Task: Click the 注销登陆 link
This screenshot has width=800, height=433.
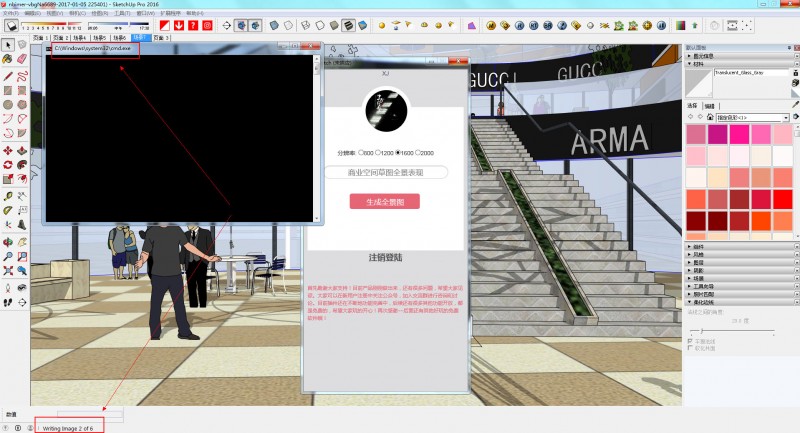Action: 385,258
